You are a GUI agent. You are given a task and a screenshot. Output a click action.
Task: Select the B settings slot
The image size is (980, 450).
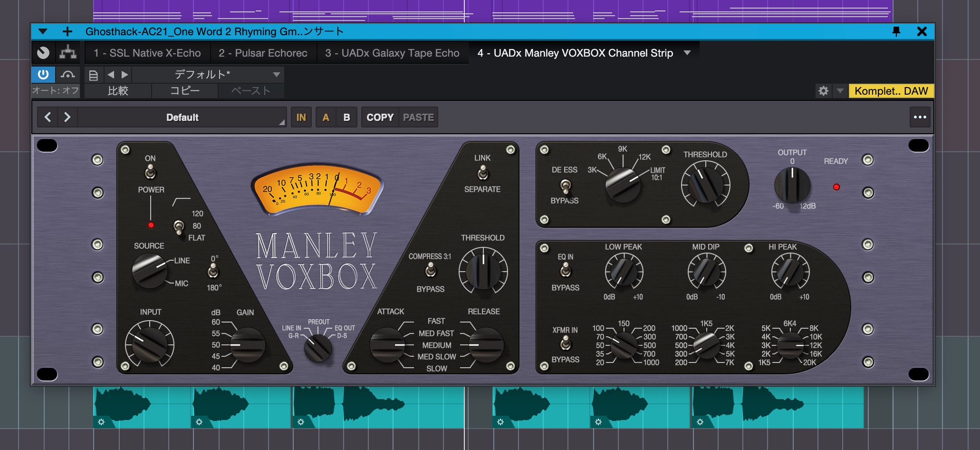pos(347,117)
